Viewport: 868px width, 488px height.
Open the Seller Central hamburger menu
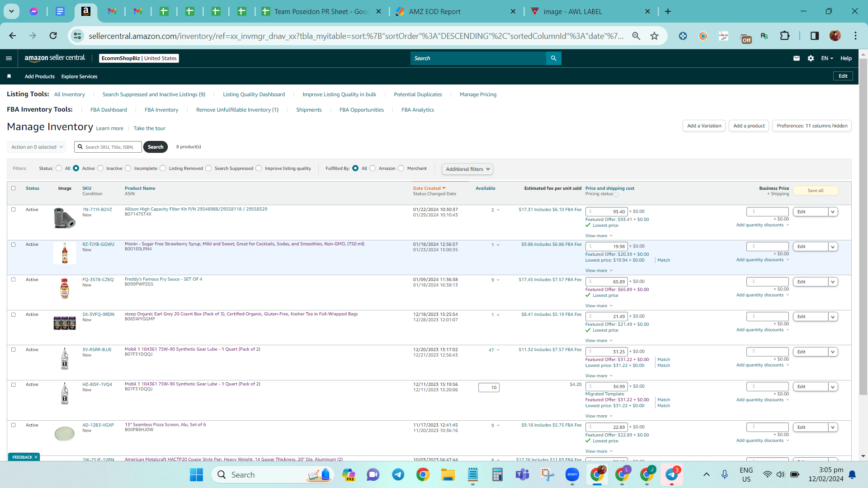tap(9, 58)
